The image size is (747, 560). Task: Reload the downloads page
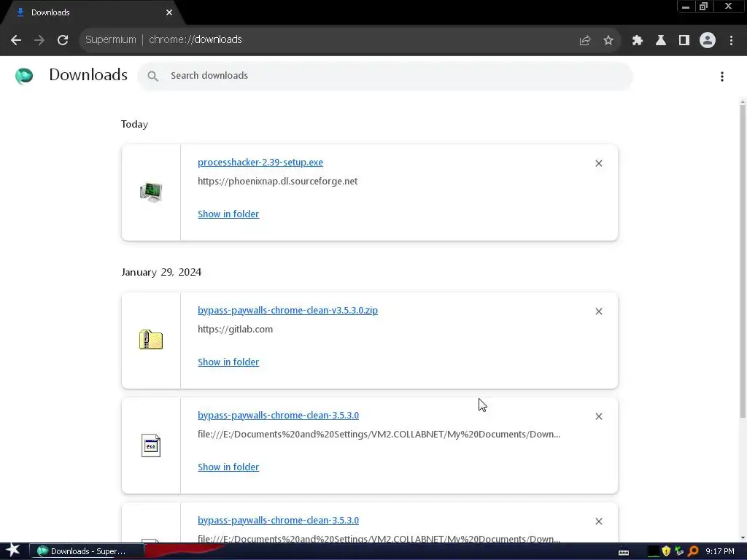63,40
